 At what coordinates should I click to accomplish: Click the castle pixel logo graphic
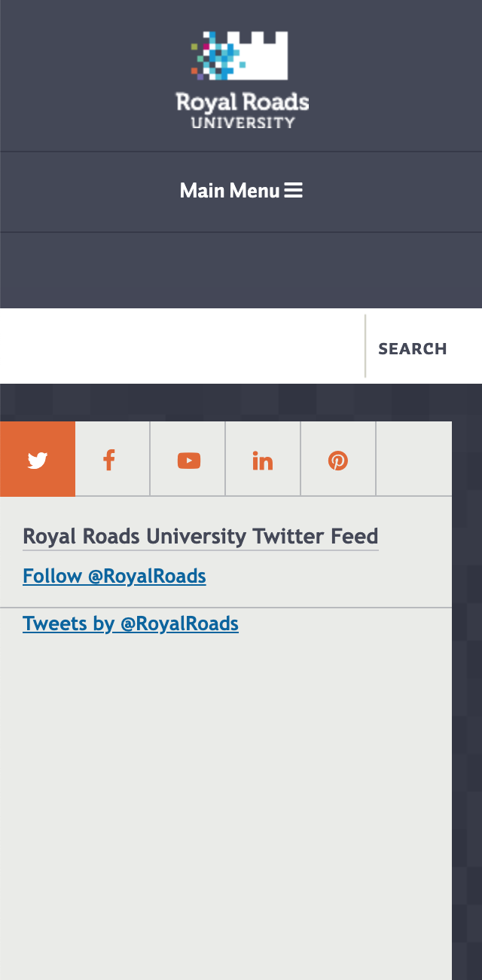[239, 55]
